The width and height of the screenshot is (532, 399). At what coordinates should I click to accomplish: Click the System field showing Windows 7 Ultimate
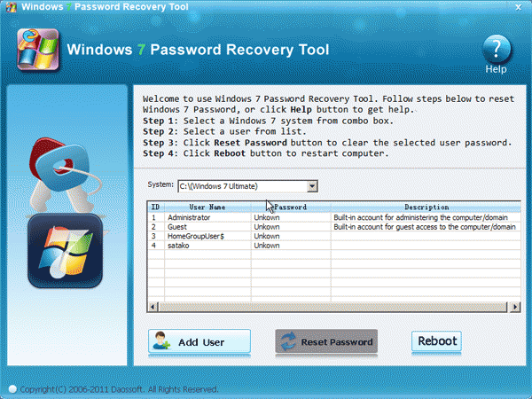[x=247, y=186]
